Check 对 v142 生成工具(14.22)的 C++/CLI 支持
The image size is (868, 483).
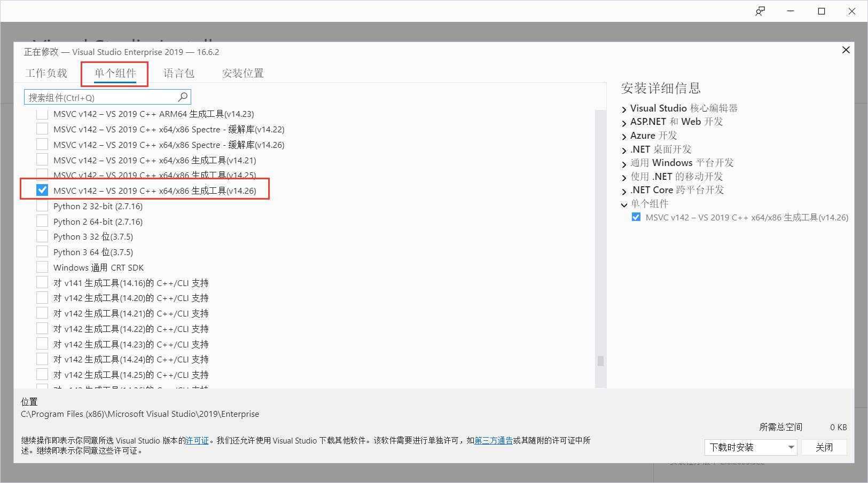[x=42, y=329]
